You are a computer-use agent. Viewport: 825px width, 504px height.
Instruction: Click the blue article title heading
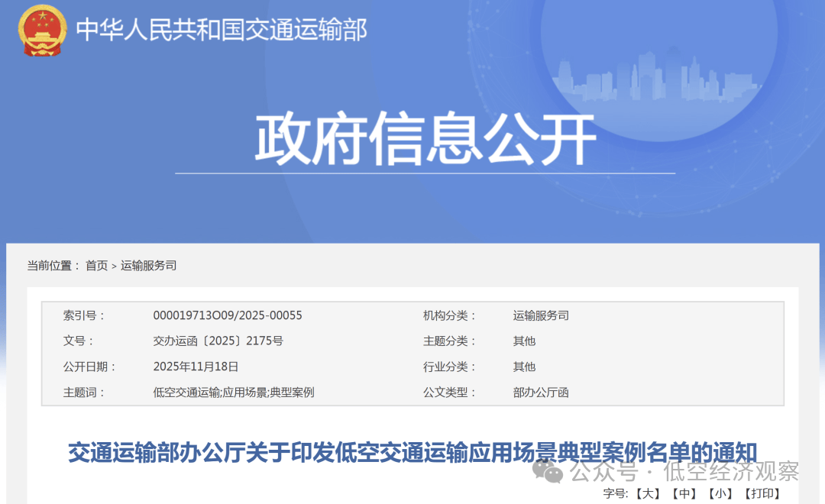412,451
